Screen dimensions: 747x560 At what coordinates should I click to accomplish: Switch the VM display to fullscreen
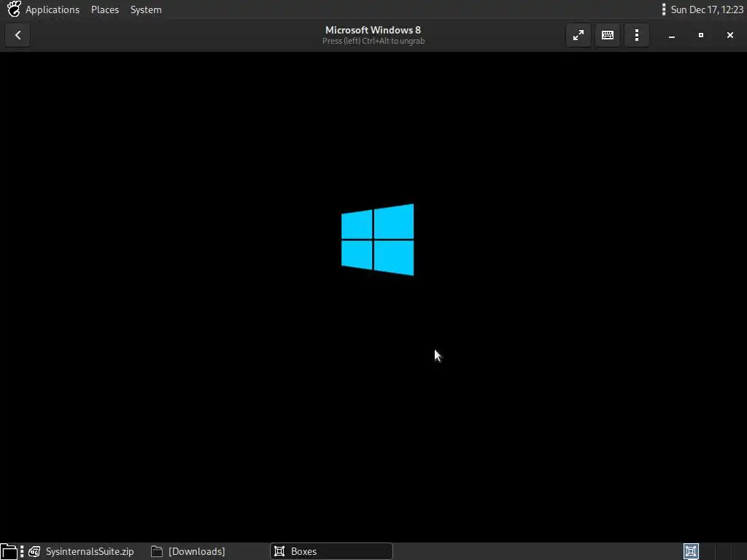coord(578,35)
